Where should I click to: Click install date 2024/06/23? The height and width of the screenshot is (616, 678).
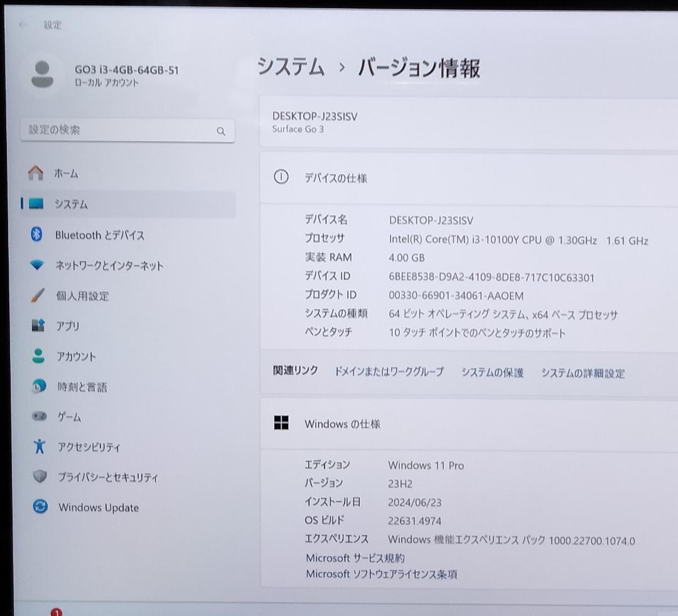point(415,502)
